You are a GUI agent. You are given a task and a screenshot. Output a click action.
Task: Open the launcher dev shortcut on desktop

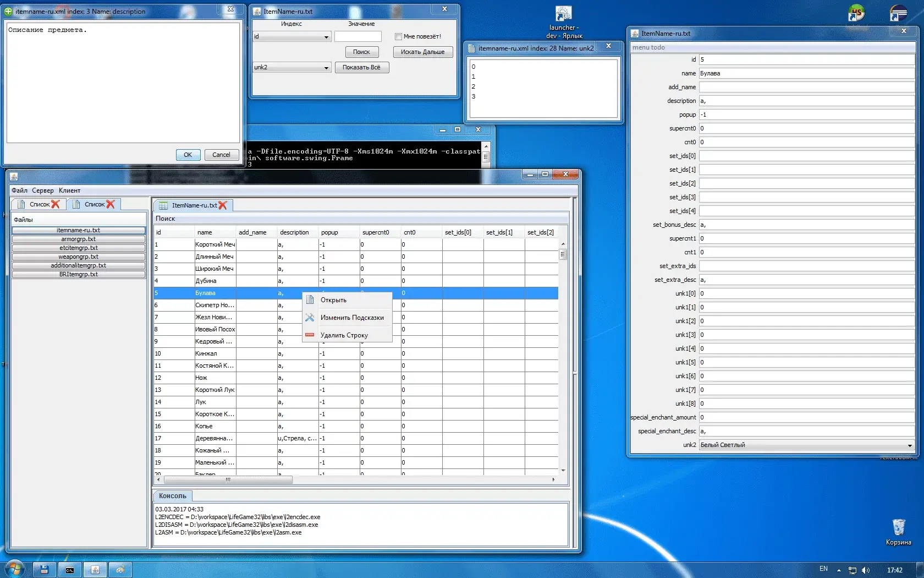(563, 22)
